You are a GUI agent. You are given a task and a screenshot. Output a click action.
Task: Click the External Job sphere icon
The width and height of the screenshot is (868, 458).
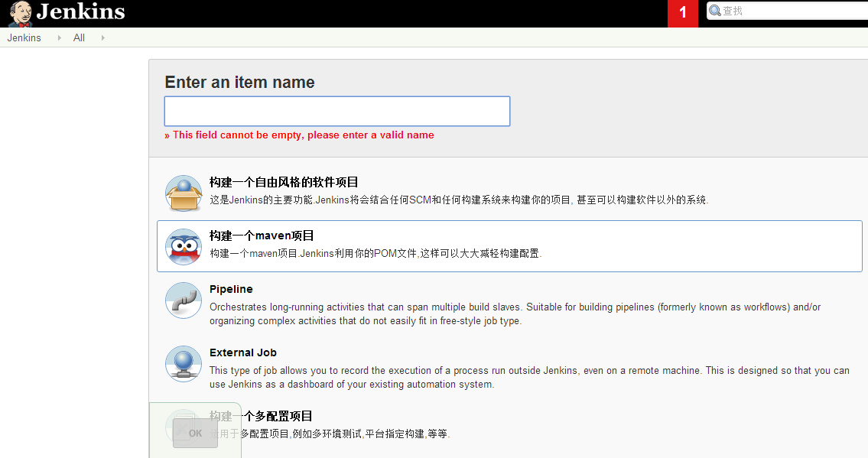(183, 364)
